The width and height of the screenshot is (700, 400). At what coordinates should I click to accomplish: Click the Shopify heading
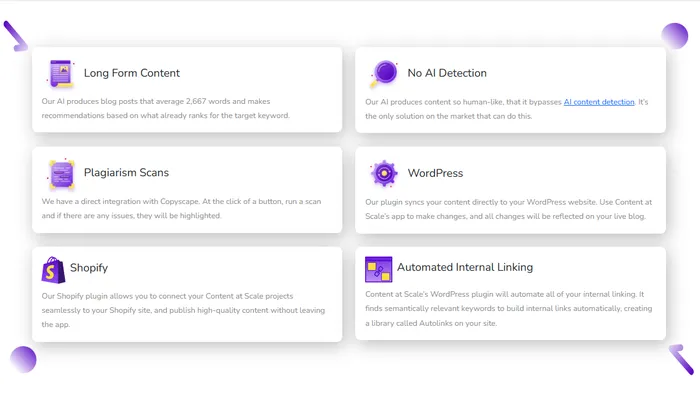pos(89,268)
